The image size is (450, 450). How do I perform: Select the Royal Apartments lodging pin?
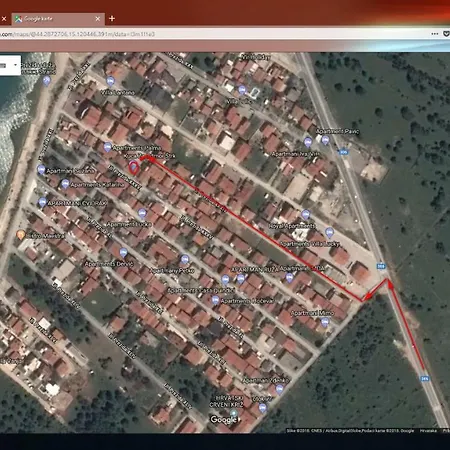(x=306, y=215)
